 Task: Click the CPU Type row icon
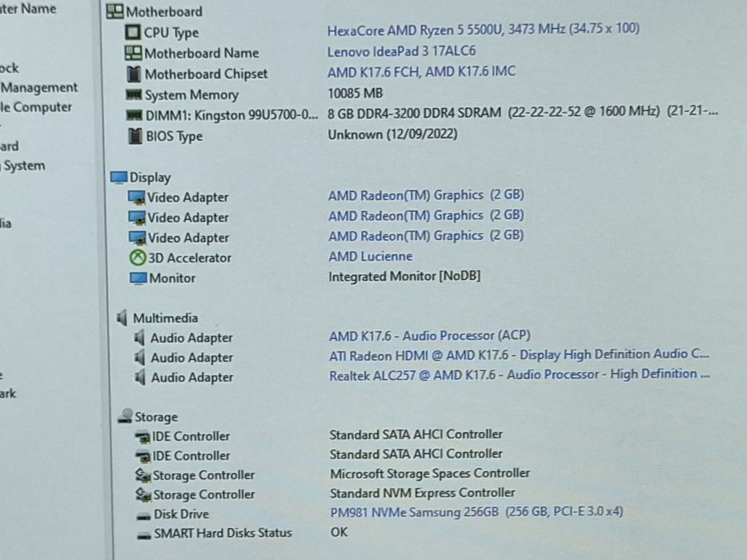pos(133,32)
